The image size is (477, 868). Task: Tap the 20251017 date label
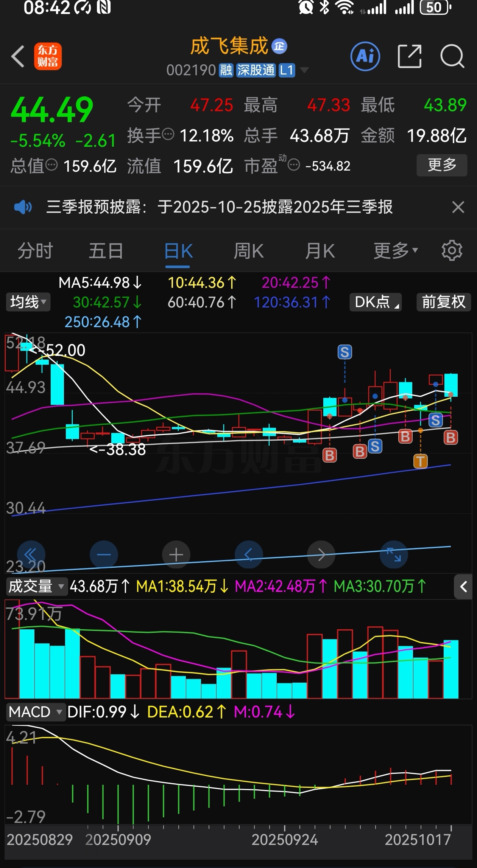pyautogui.click(x=418, y=840)
